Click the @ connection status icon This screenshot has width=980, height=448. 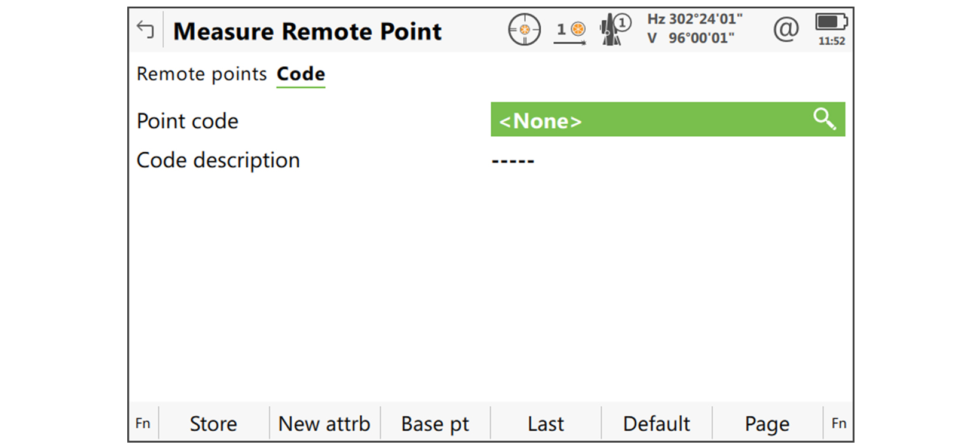click(786, 29)
